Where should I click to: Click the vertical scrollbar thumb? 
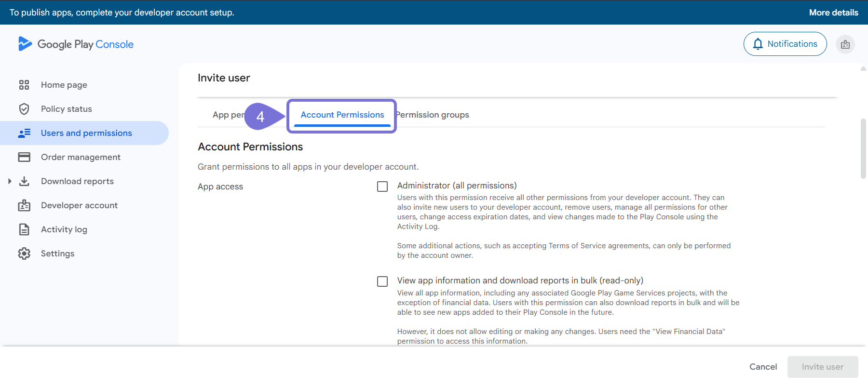tap(863, 148)
